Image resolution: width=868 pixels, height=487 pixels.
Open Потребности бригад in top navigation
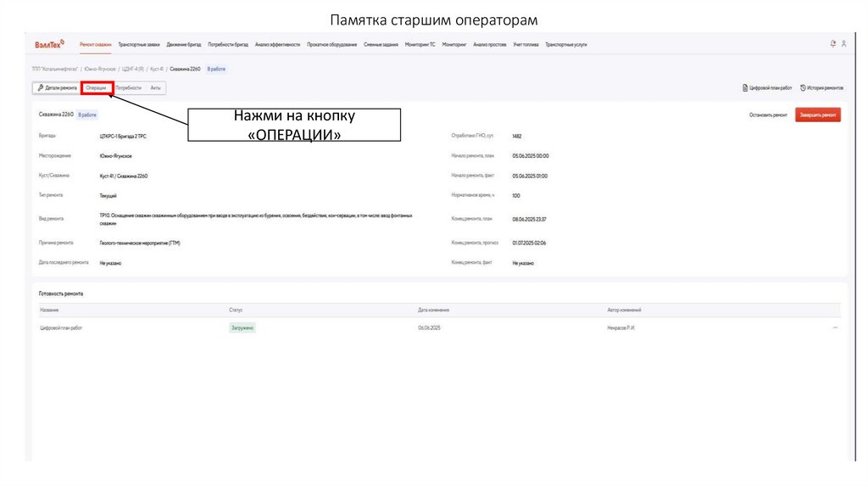pos(228,44)
